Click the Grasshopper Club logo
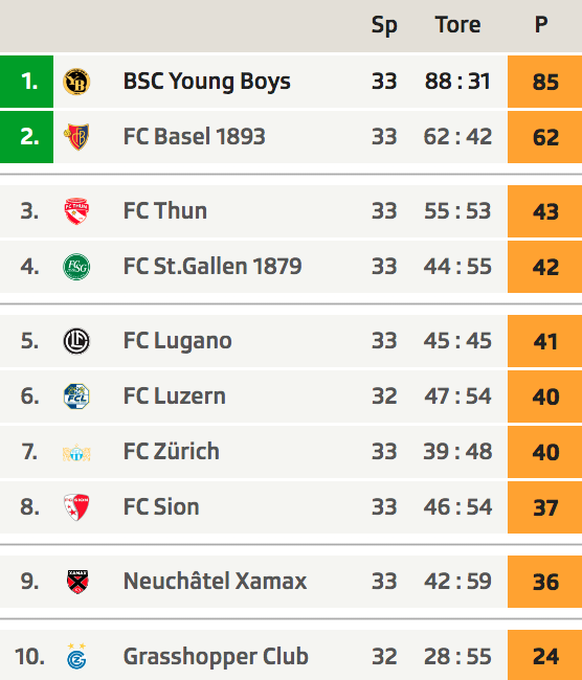 [x=76, y=656]
